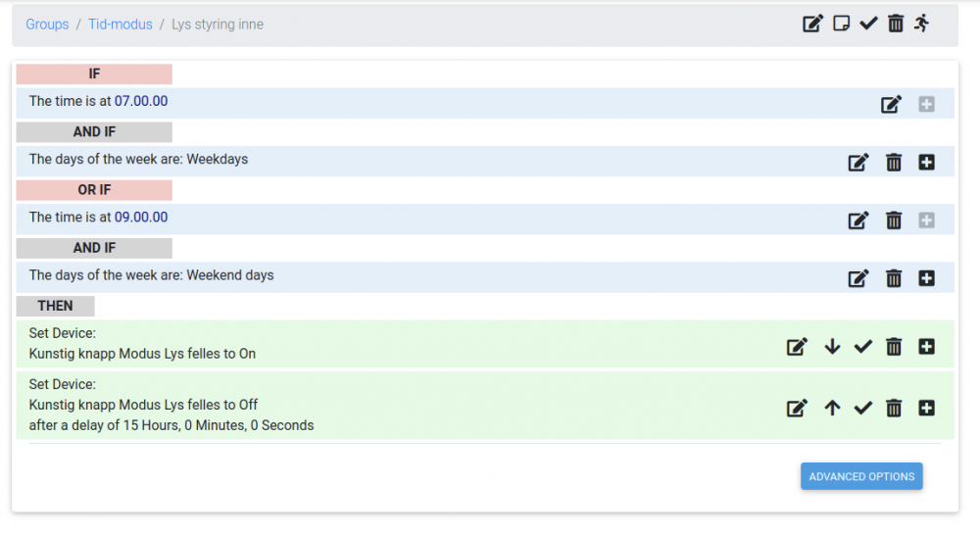Screen dimensions: 980x535
Task: Edit the 07.00.00 time trigger
Action: click(891, 105)
